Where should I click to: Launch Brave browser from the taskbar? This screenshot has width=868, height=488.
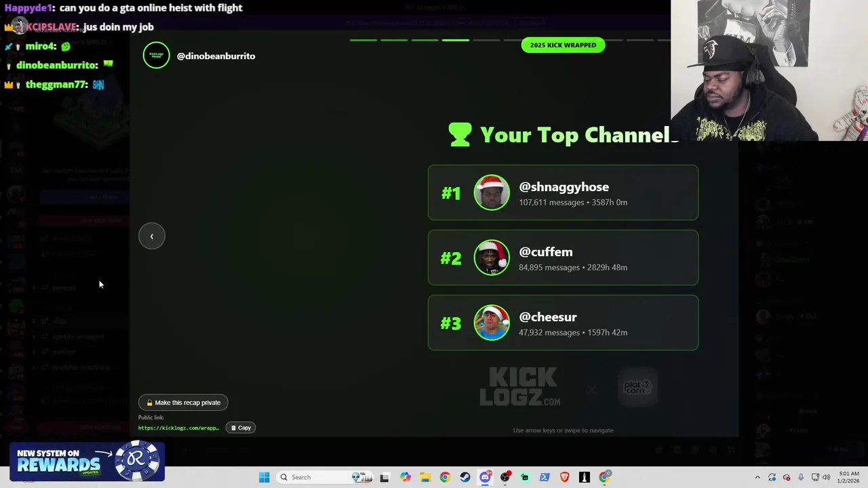564,477
